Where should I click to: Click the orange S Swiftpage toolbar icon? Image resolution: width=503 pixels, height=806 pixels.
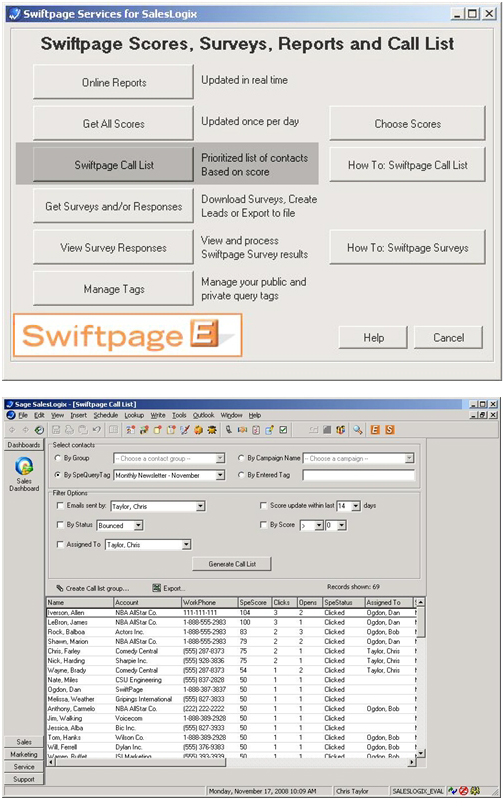pos(390,429)
